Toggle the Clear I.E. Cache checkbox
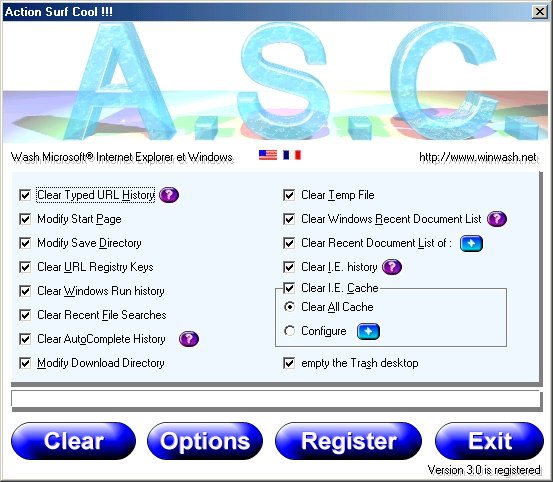 point(289,288)
